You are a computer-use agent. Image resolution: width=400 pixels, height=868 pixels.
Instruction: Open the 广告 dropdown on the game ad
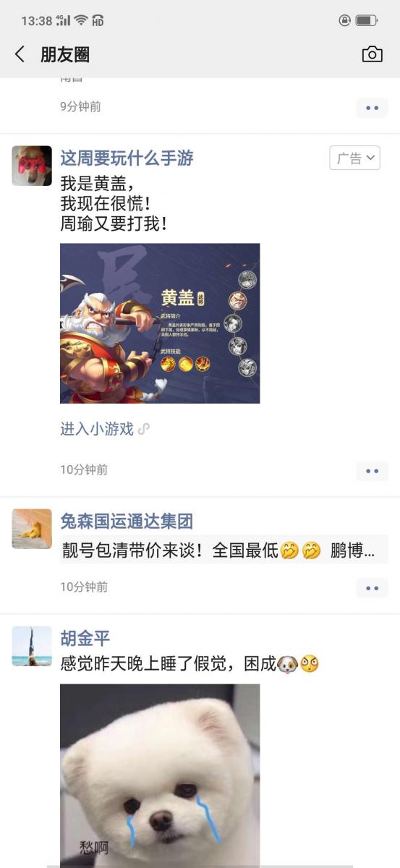coord(354,158)
